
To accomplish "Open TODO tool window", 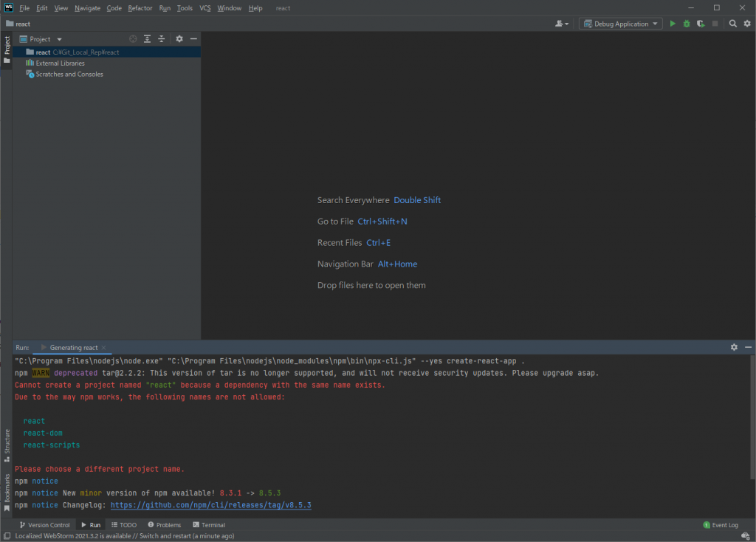I will pyautogui.click(x=124, y=525).
